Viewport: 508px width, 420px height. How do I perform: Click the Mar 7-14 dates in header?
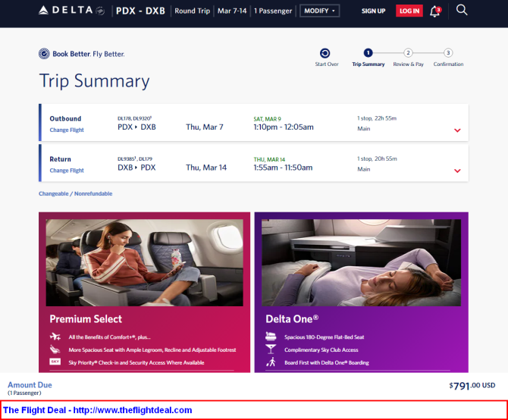pyautogui.click(x=232, y=11)
